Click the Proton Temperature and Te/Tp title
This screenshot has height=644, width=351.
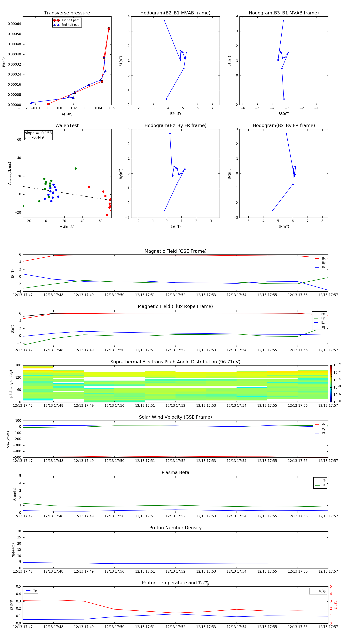(175, 583)
